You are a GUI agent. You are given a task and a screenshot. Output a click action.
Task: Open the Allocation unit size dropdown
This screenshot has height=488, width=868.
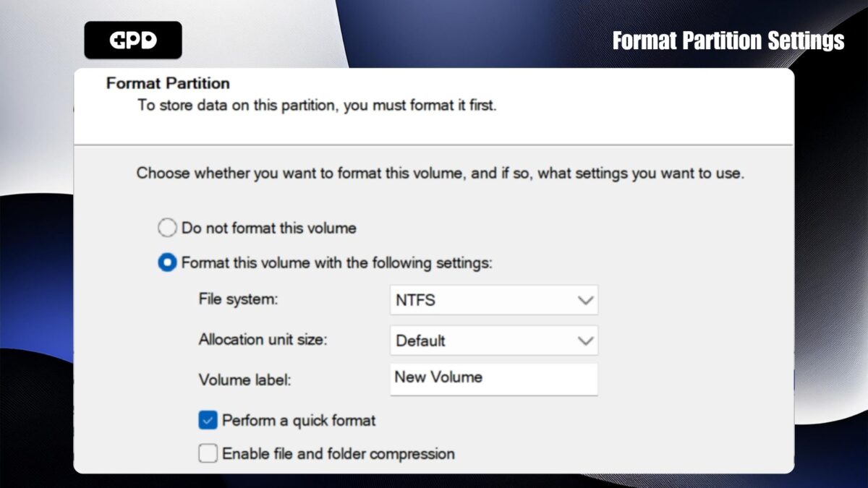494,340
